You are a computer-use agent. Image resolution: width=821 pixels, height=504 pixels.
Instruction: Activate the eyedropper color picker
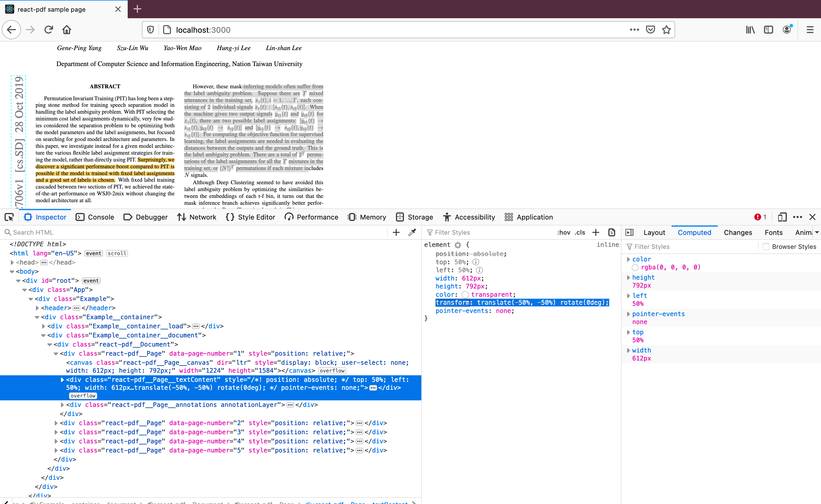pos(412,232)
